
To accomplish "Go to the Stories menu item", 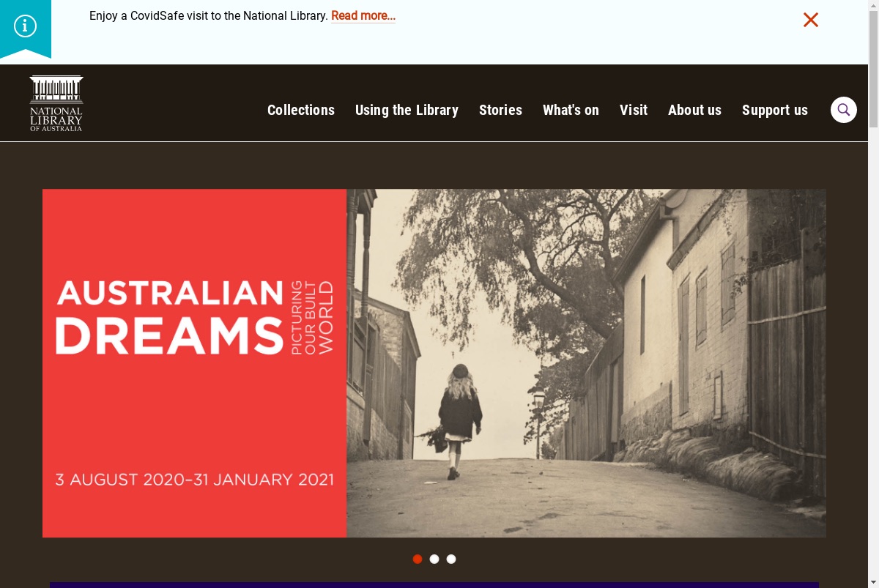I will point(500,110).
